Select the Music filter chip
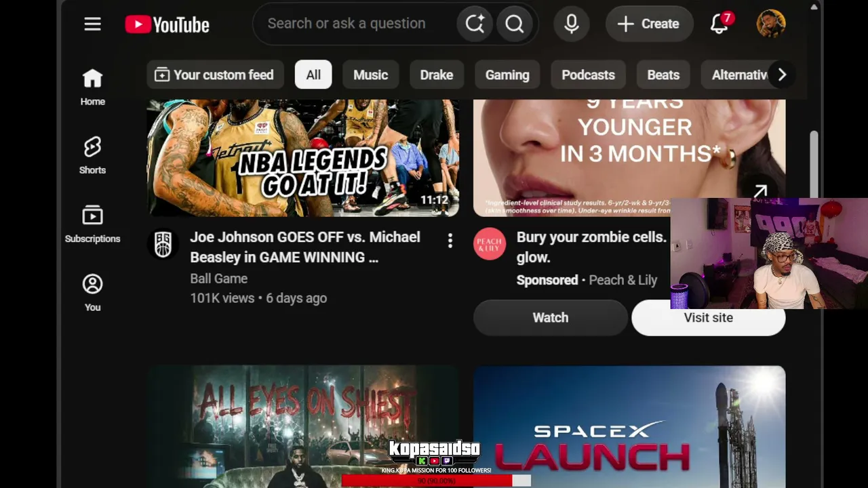The height and width of the screenshot is (488, 868). [370, 75]
